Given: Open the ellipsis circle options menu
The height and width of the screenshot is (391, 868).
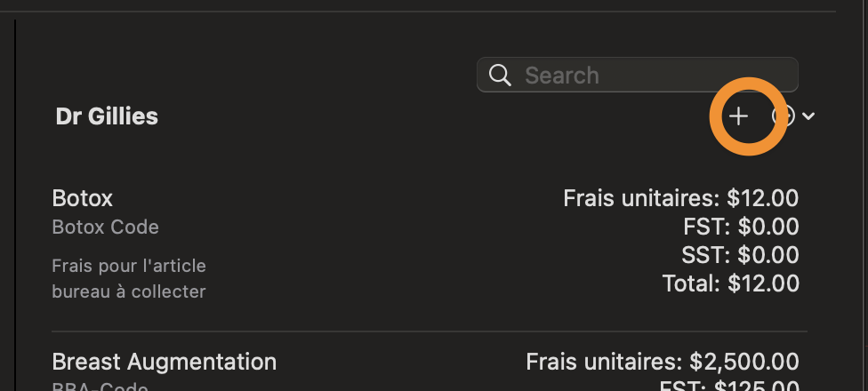Looking at the screenshot, I should click(x=784, y=116).
